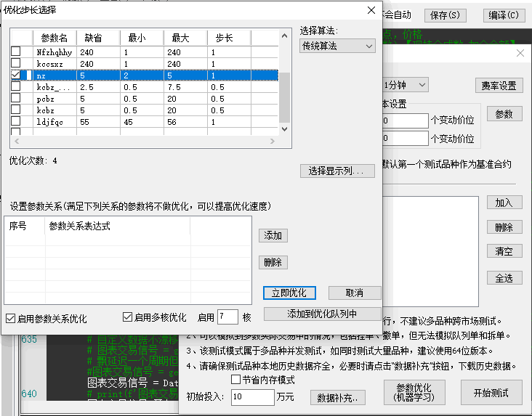Screen dimensions: 532x416
Task: Click 保存(S) button in editor
Action: click(x=445, y=15)
